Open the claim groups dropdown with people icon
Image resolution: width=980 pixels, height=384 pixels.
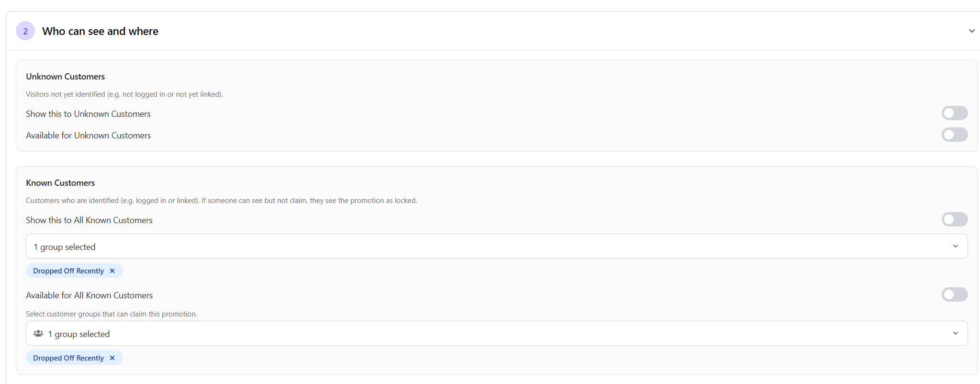coord(496,334)
